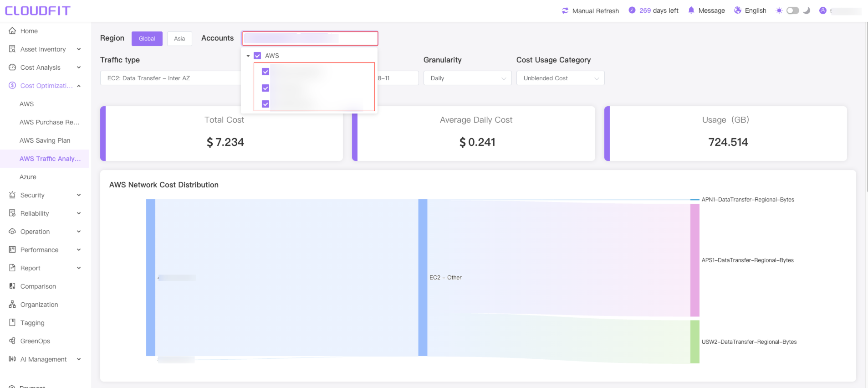Click the Usage (GB) 724.514 card
This screenshot has width=868, height=388.
click(725, 134)
